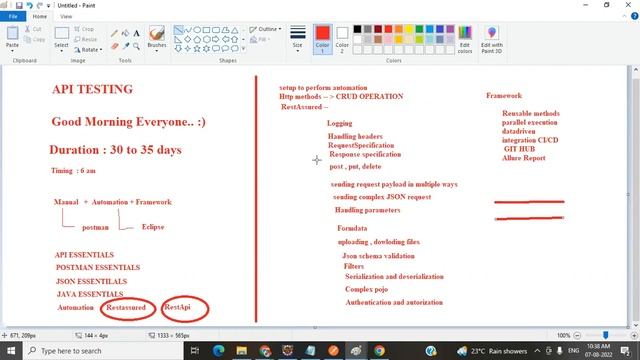Click the Cut button

point(33,29)
